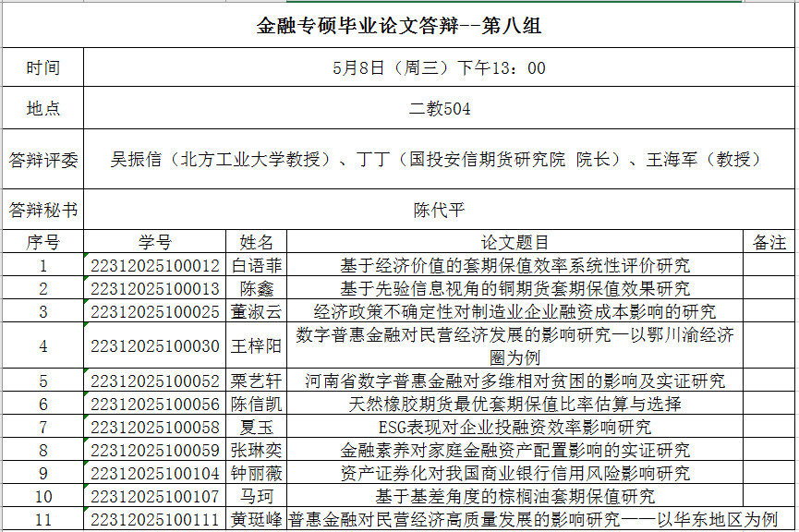Image resolution: width=799 pixels, height=532 pixels.
Task: Click thesis title 天然橡胶期货最优套期保值比率估算与选择
Action: pos(515,404)
